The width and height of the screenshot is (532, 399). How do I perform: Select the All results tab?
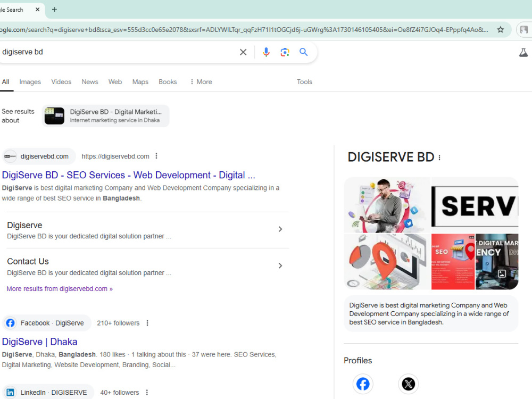tap(5, 82)
